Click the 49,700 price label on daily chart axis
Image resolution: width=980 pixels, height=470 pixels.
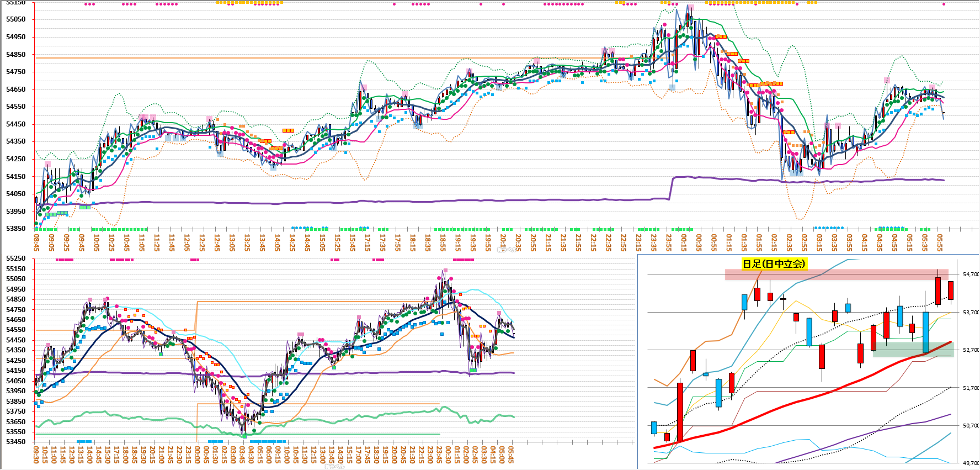971,463
